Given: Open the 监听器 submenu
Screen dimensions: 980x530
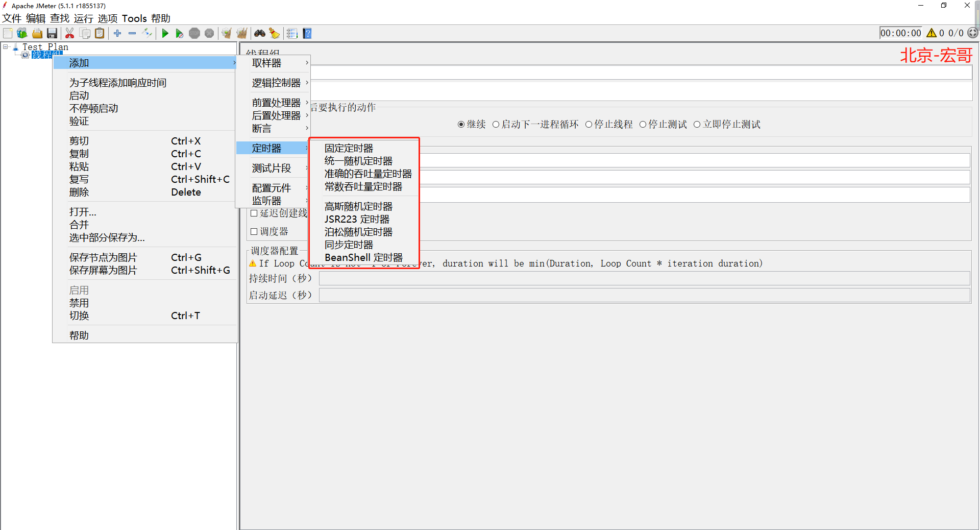Looking at the screenshot, I should 266,200.
